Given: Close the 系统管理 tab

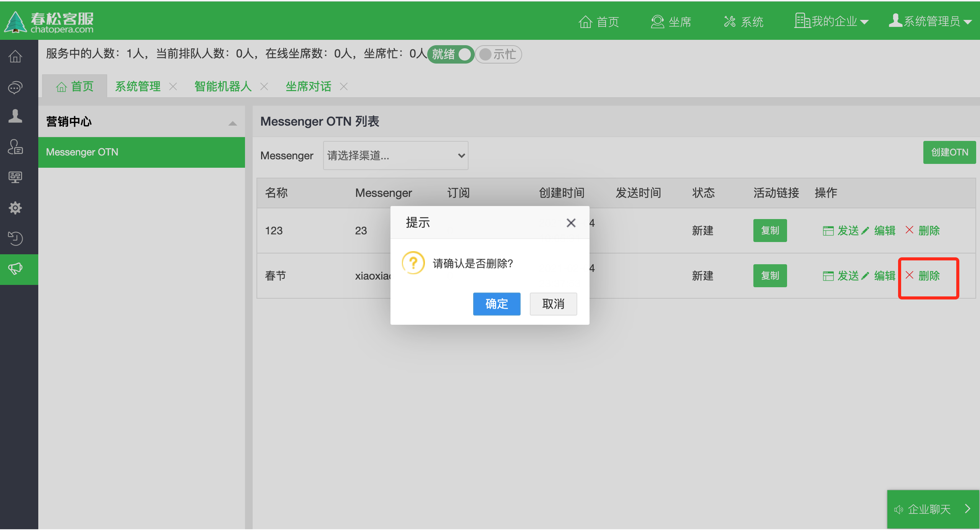Looking at the screenshot, I should coord(173,87).
